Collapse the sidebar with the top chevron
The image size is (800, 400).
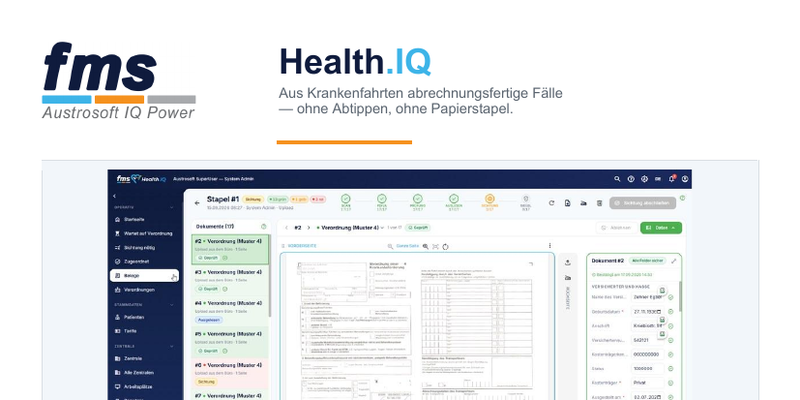114,196
